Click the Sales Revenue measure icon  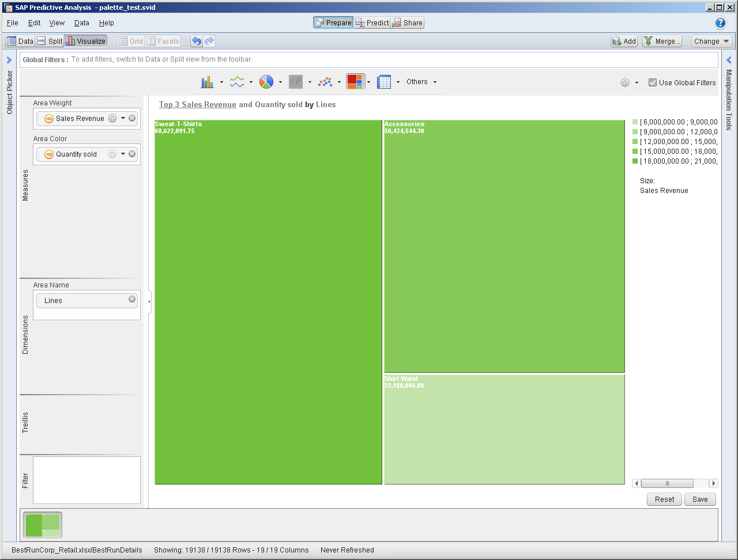(x=49, y=118)
